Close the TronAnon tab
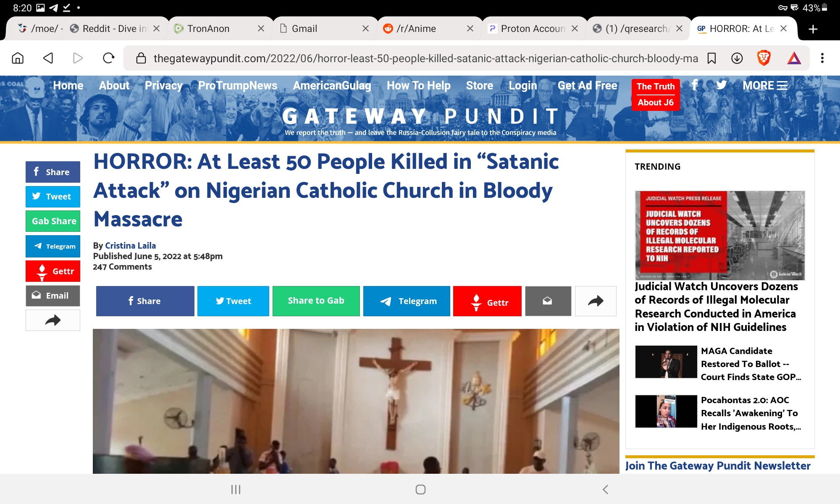Image resolution: width=840 pixels, height=504 pixels. [261, 29]
